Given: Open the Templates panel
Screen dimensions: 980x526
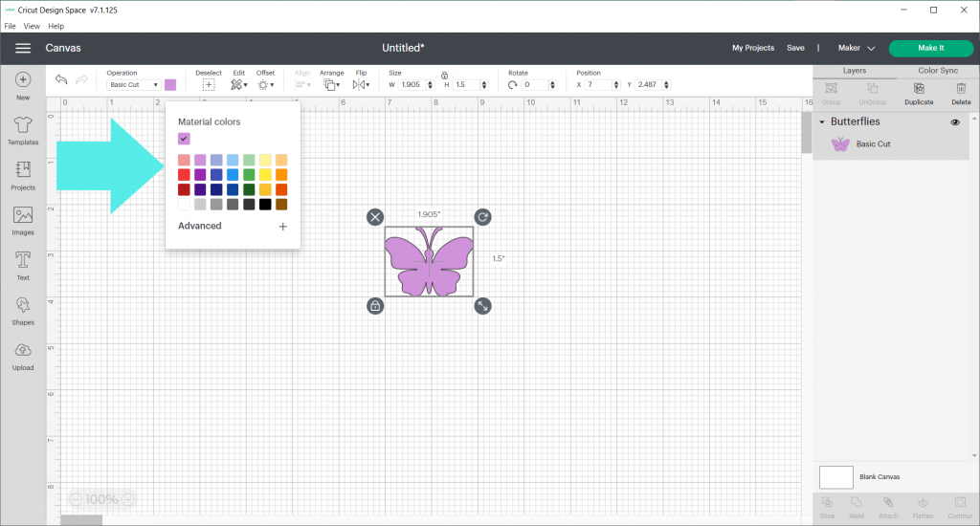Looking at the screenshot, I should point(23,125).
